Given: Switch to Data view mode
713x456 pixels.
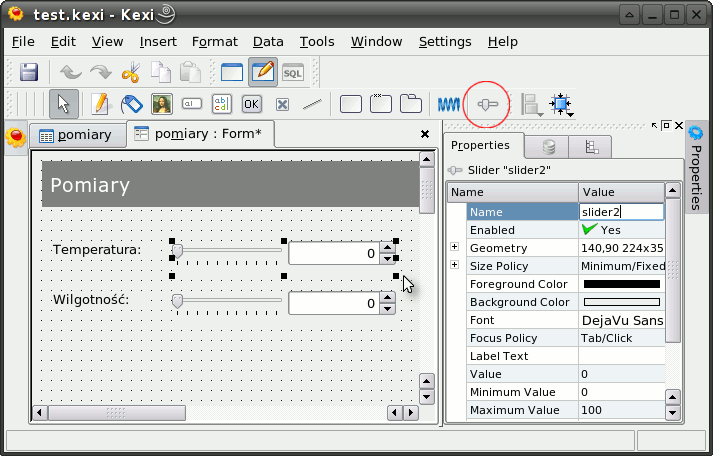Looking at the screenshot, I should coord(232,72).
